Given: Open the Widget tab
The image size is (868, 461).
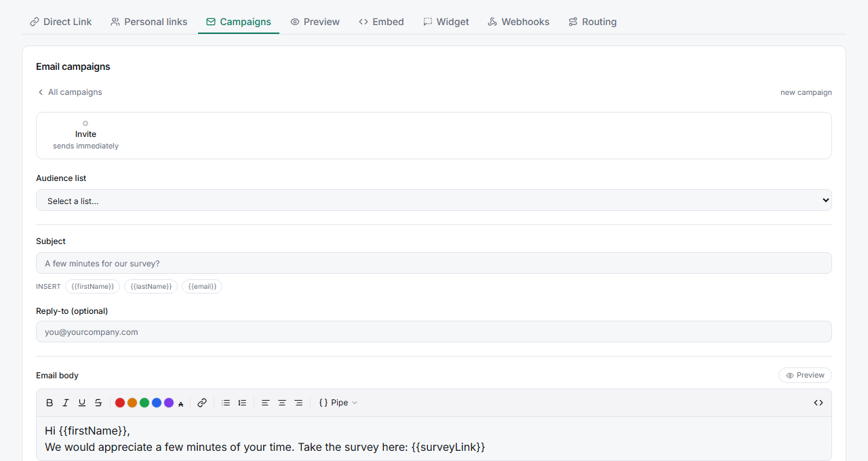Looking at the screenshot, I should pos(446,22).
